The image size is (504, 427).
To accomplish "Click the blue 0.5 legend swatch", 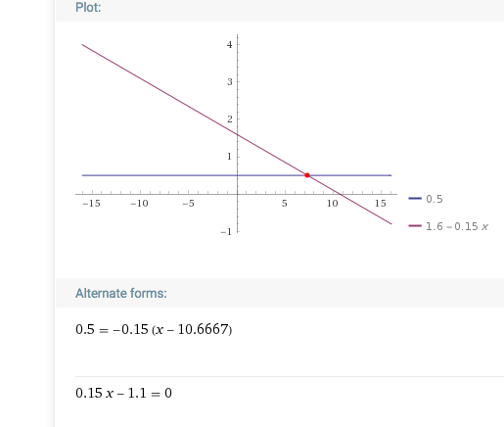I will [x=415, y=199].
